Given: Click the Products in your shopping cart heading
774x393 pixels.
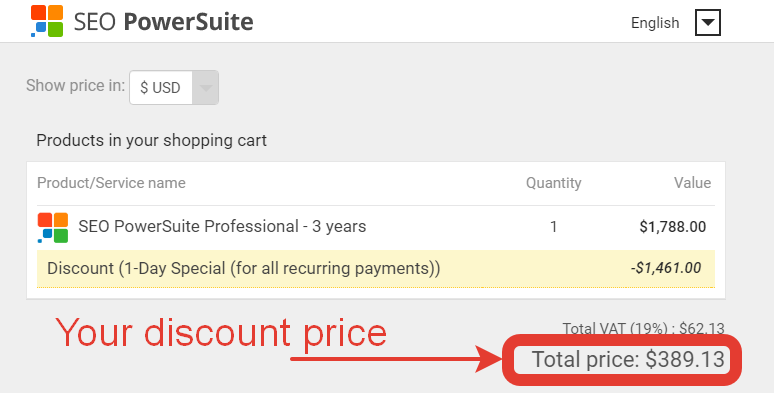Looking at the screenshot, I should pyautogui.click(x=152, y=140).
